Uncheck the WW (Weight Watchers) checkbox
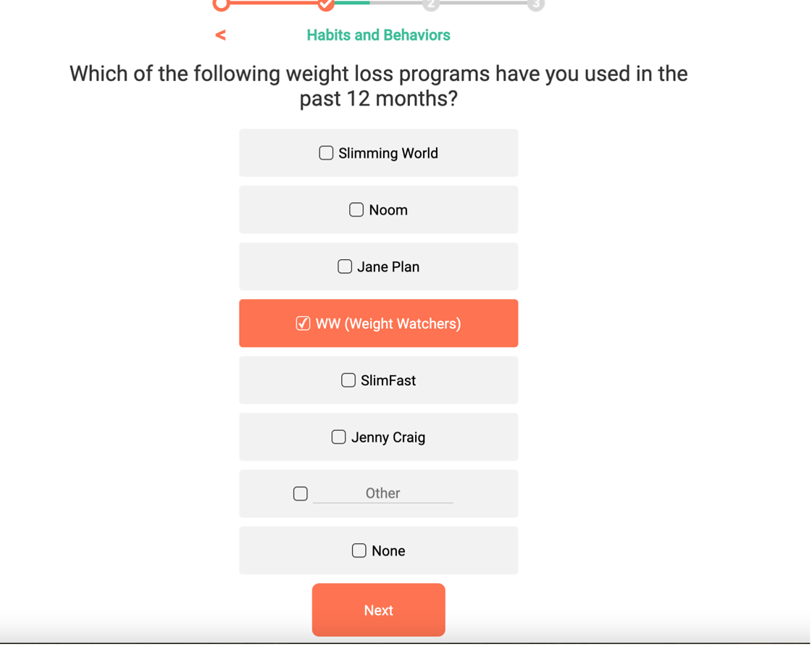 coord(304,324)
